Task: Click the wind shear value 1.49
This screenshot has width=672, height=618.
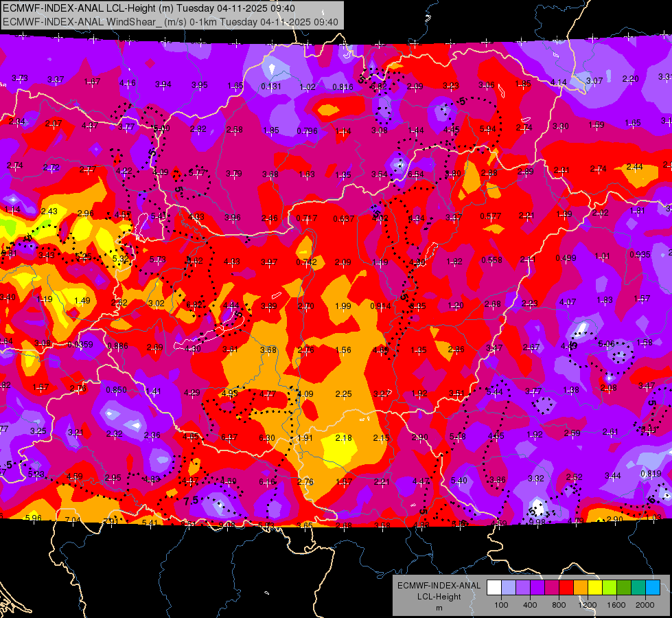Action: 82,301
